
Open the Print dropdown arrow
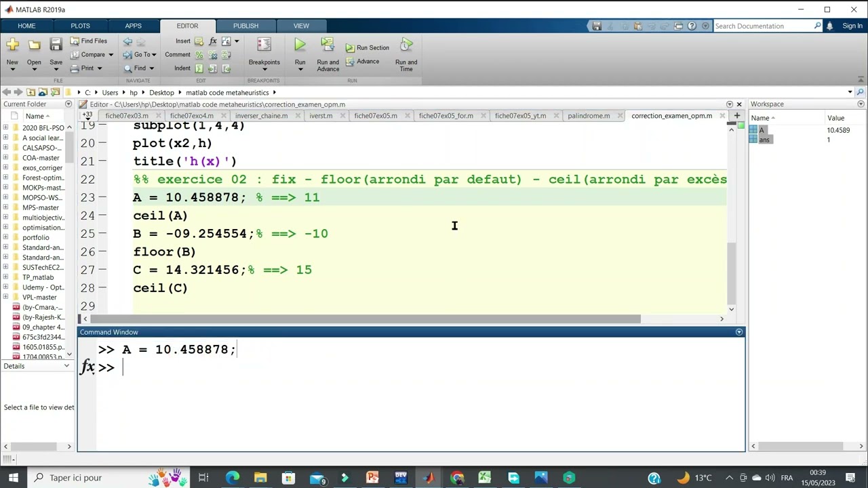pyautogui.click(x=99, y=68)
